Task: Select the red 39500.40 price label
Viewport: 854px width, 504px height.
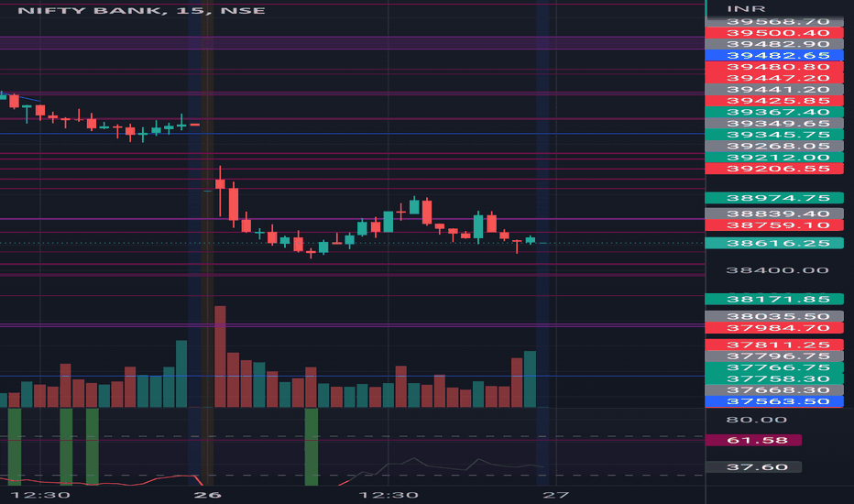Action: 774,33
